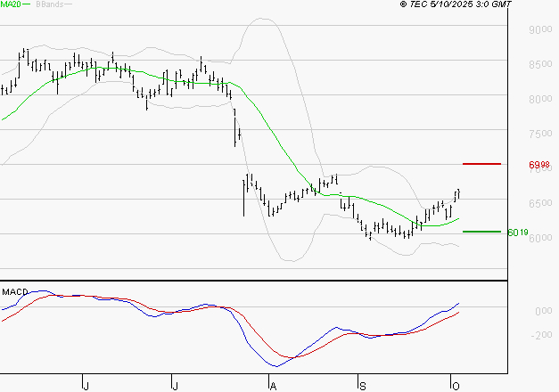Image resolution: width=559 pixels, height=392 pixels.
Task: Click the 7500 price axis label
Action: [x=540, y=134]
